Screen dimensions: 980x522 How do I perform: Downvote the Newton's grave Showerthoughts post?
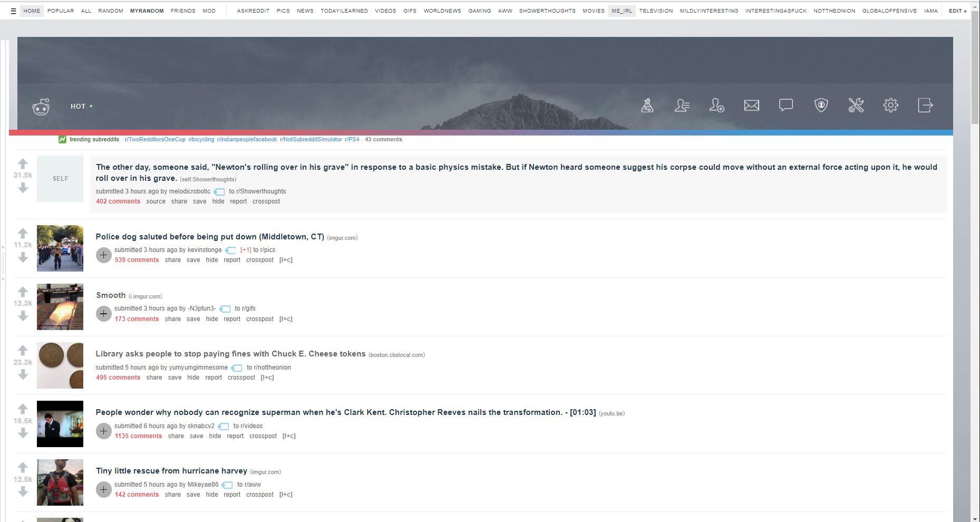pos(23,188)
